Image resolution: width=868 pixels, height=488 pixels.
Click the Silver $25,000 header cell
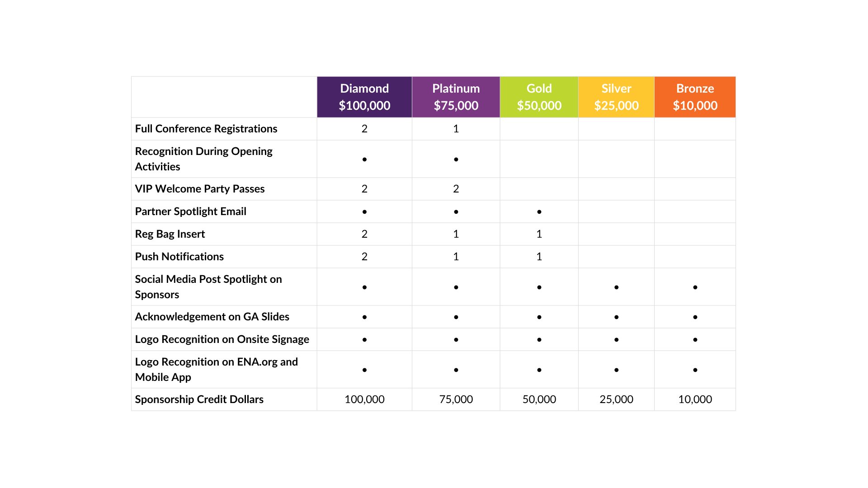[x=616, y=97]
